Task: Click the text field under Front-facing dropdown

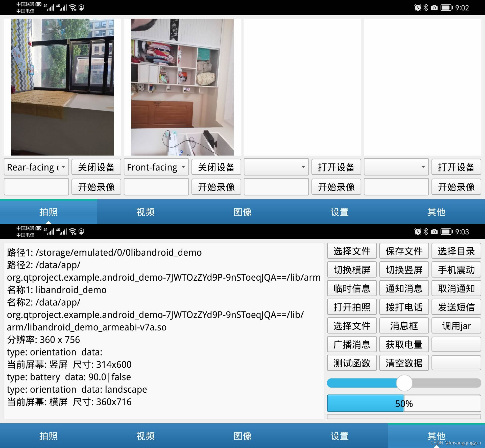Action: 156,187
